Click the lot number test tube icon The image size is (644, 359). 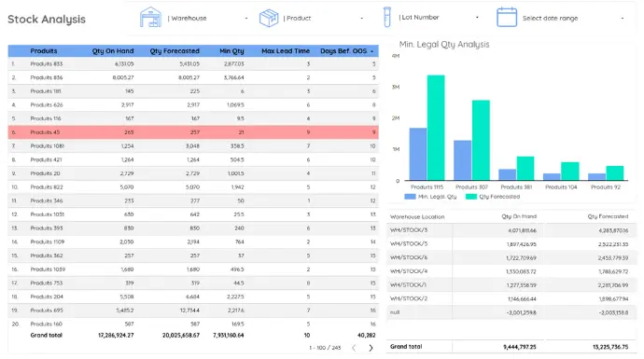pos(387,17)
